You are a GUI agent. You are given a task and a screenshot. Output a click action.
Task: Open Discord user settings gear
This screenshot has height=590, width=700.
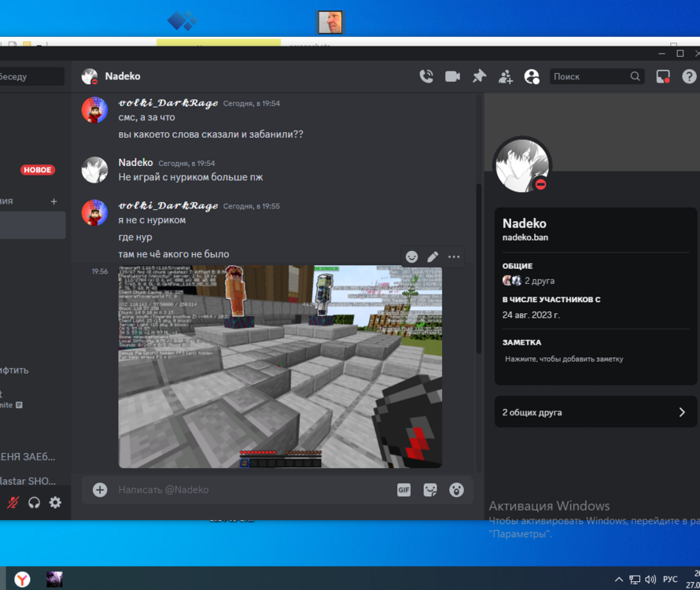pos(55,503)
